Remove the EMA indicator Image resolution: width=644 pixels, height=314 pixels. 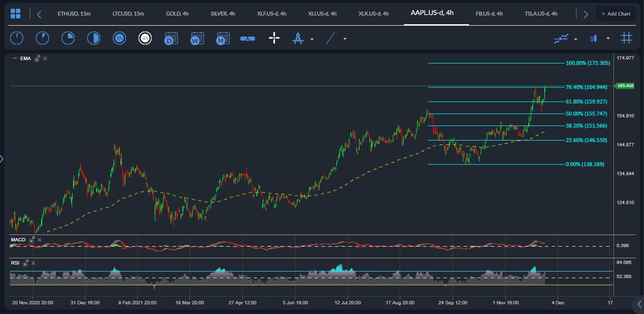(x=45, y=59)
